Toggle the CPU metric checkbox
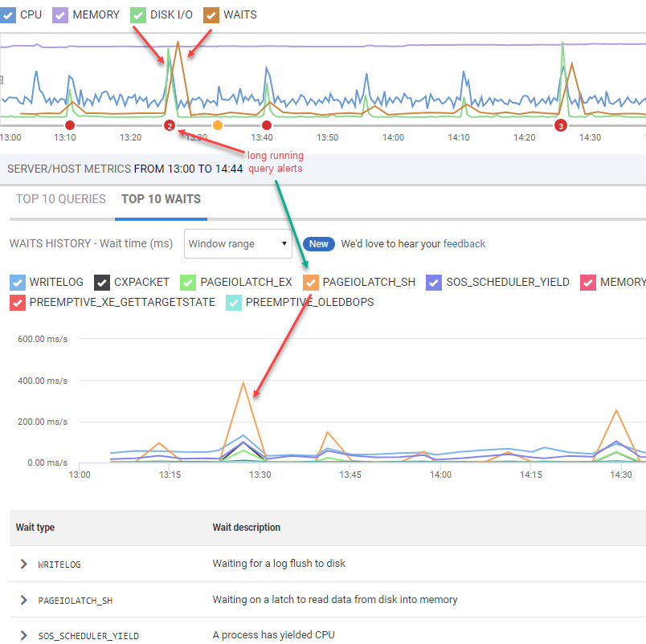 click(7, 15)
